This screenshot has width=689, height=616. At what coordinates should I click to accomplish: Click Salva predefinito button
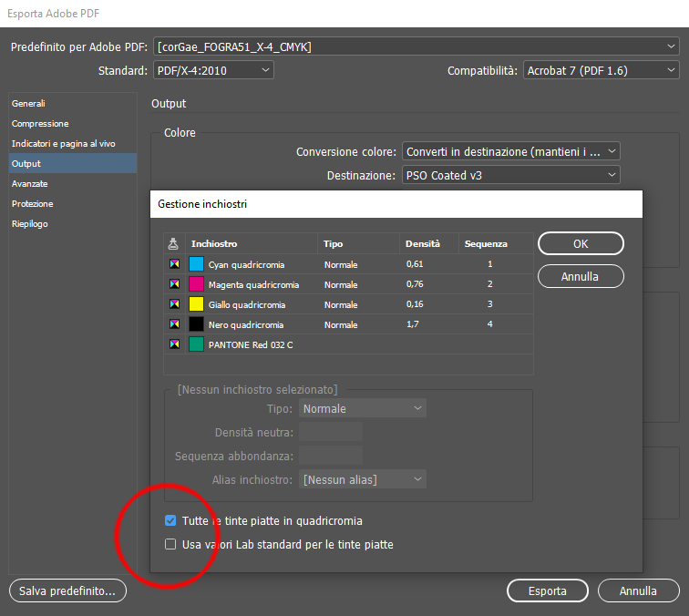coord(67,591)
